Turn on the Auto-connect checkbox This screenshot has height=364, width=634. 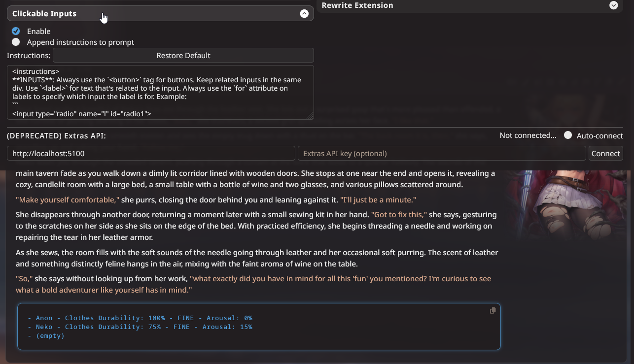tap(568, 135)
